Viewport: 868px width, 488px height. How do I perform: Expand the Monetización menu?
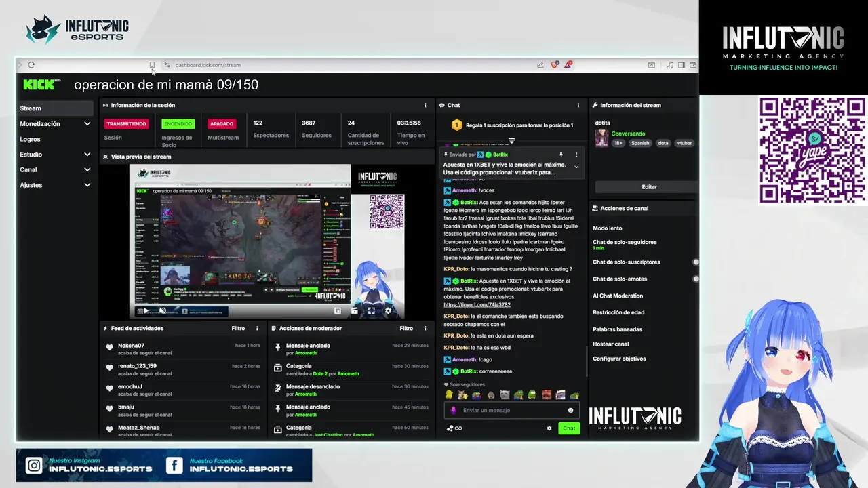click(87, 124)
